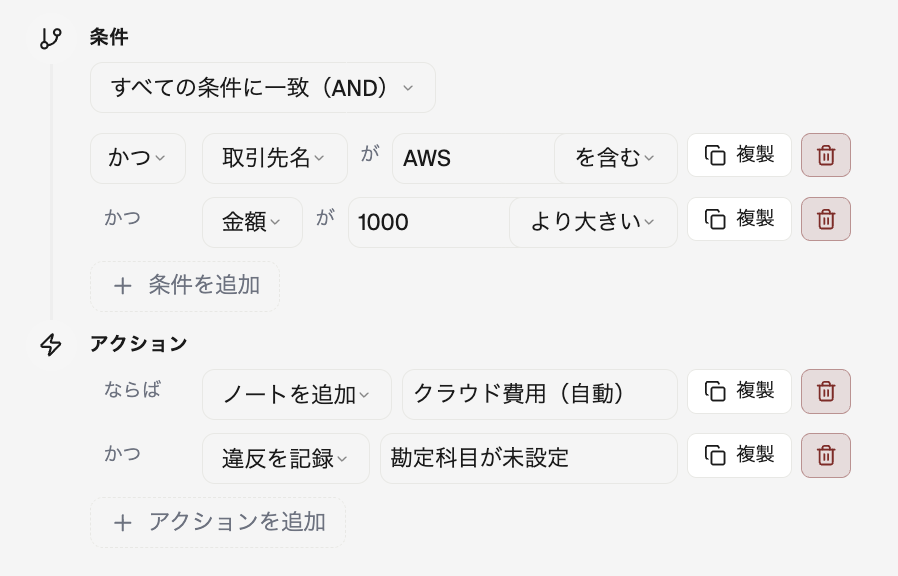Delete the 金額 1000 condition row
The height and width of the screenshot is (576, 898).
tap(825, 219)
